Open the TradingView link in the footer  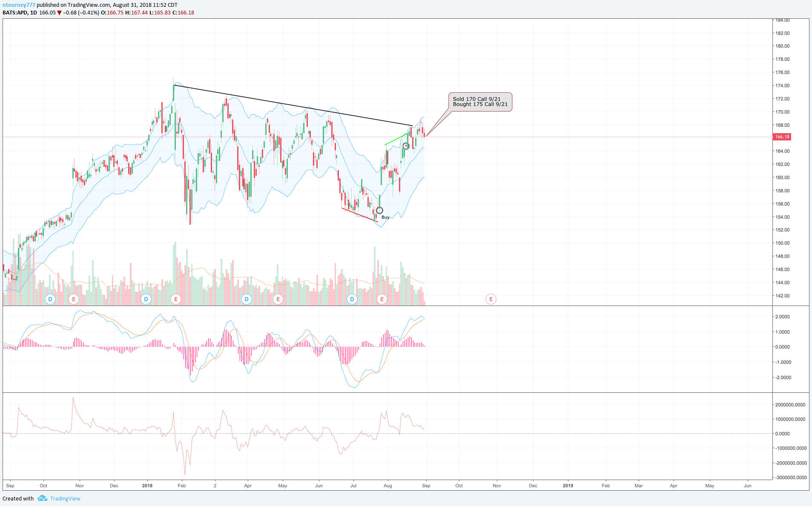click(65, 499)
